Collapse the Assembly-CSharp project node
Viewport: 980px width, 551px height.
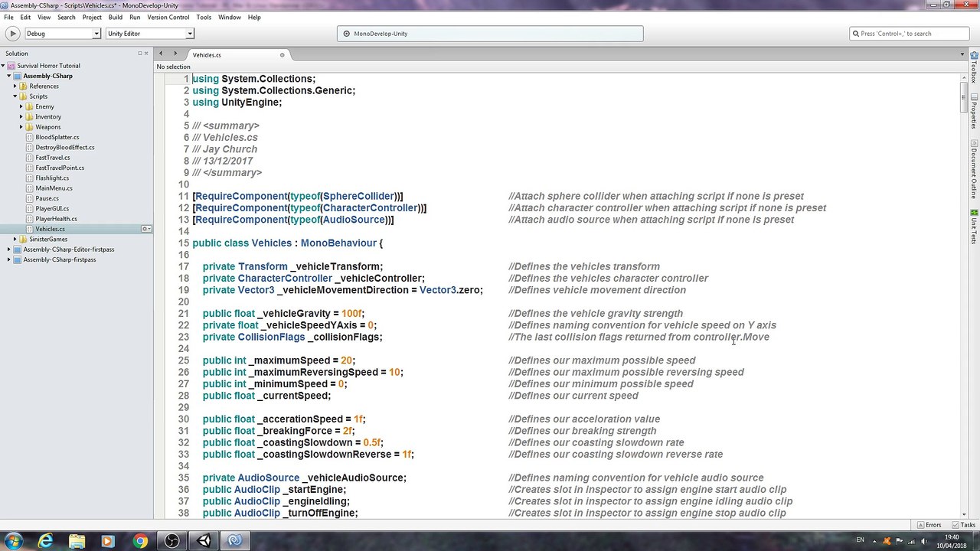[x=9, y=76]
